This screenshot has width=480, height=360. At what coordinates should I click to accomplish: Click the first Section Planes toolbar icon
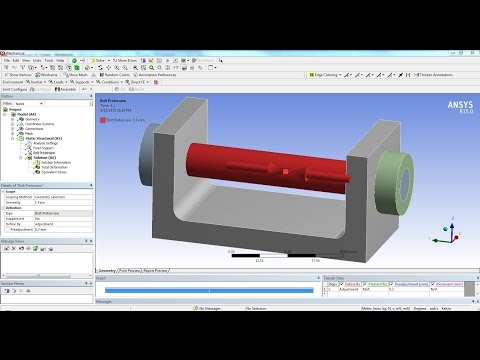tap(7, 291)
